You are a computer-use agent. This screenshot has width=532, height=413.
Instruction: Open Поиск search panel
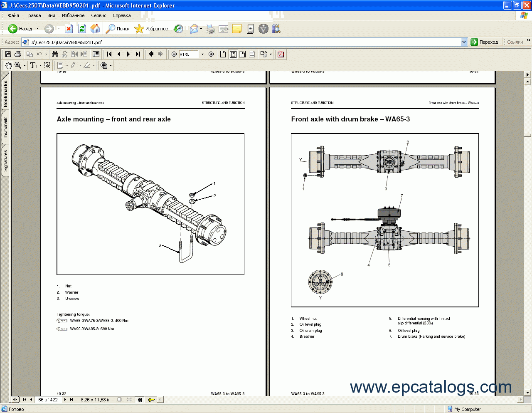tap(118, 29)
